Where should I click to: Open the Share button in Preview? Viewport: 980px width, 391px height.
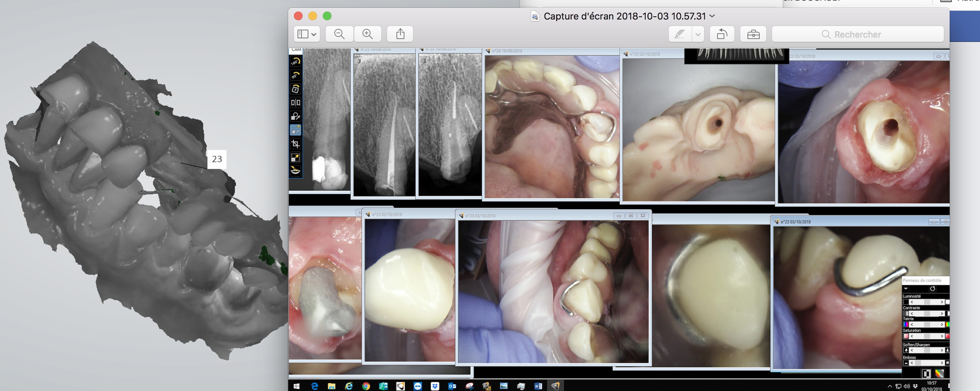pyautogui.click(x=400, y=34)
